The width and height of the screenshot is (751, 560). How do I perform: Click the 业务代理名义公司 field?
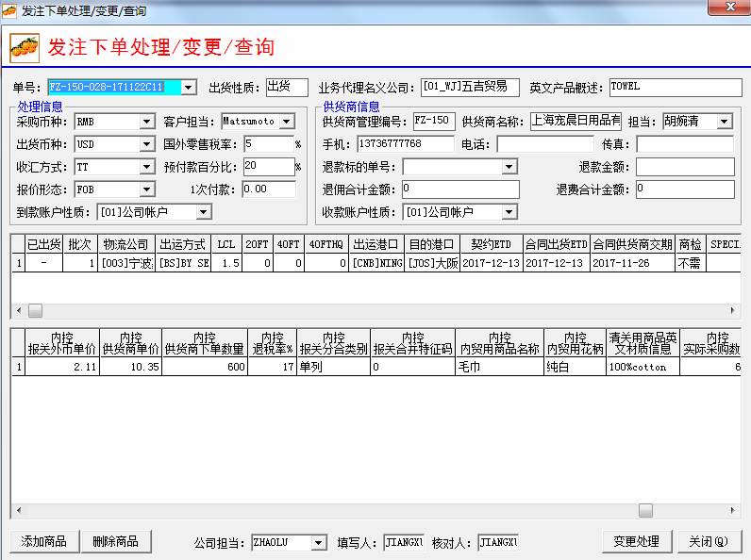point(470,88)
